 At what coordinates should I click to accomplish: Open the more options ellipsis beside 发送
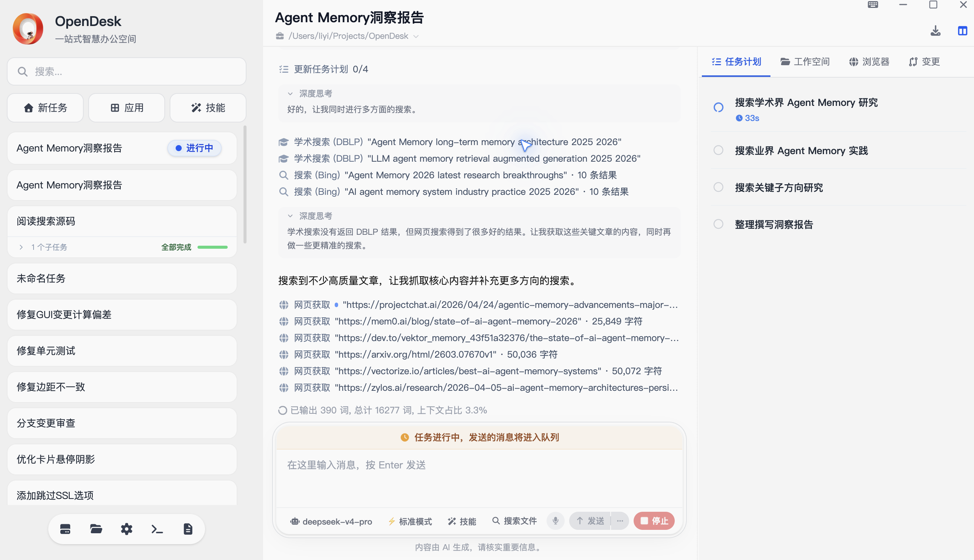click(x=620, y=521)
